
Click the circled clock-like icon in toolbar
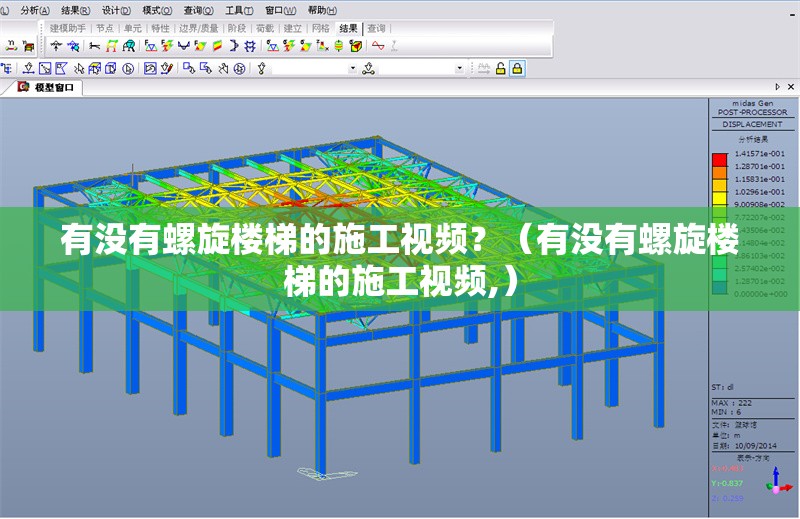[x=239, y=68]
